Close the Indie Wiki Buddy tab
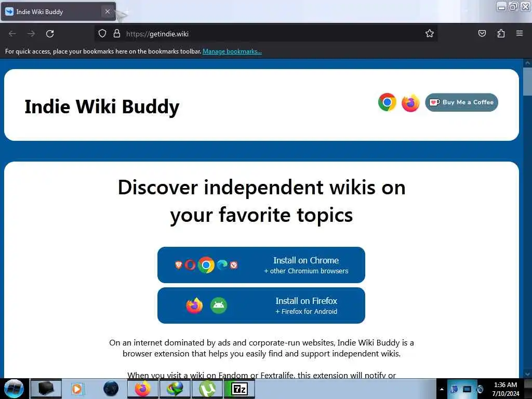This screenshot has width=532, height=399. click(x=107, y=11)
